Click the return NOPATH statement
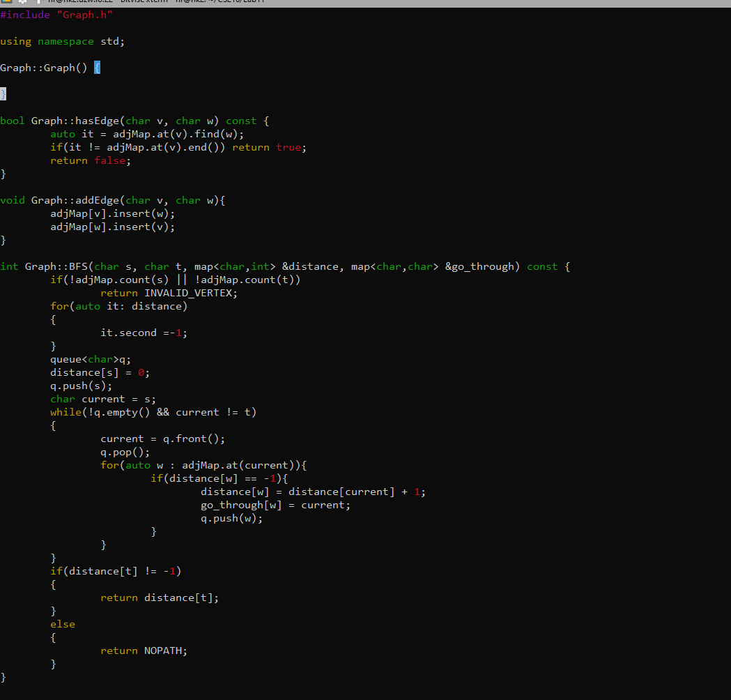The width and height of the screenshot is (731, 700). (x=144, y=650)
